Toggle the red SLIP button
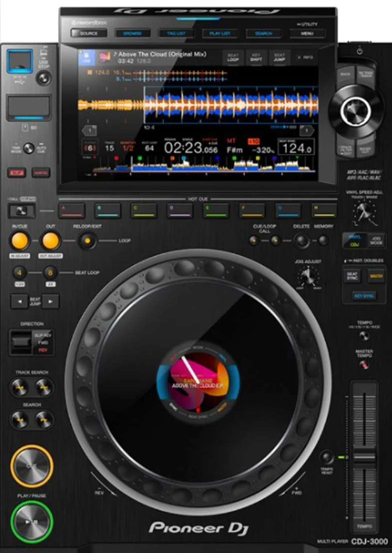 pyautogui.click(x=16, y=173)
